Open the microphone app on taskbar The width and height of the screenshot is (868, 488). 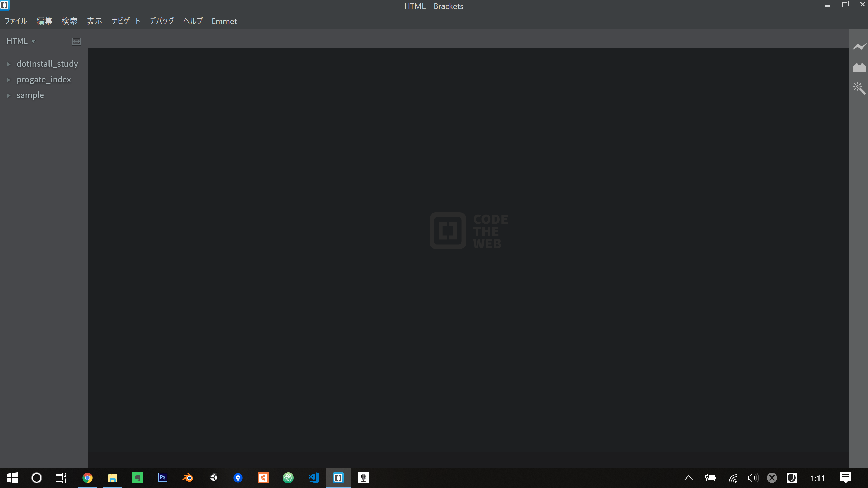click(x=363, y=478)
